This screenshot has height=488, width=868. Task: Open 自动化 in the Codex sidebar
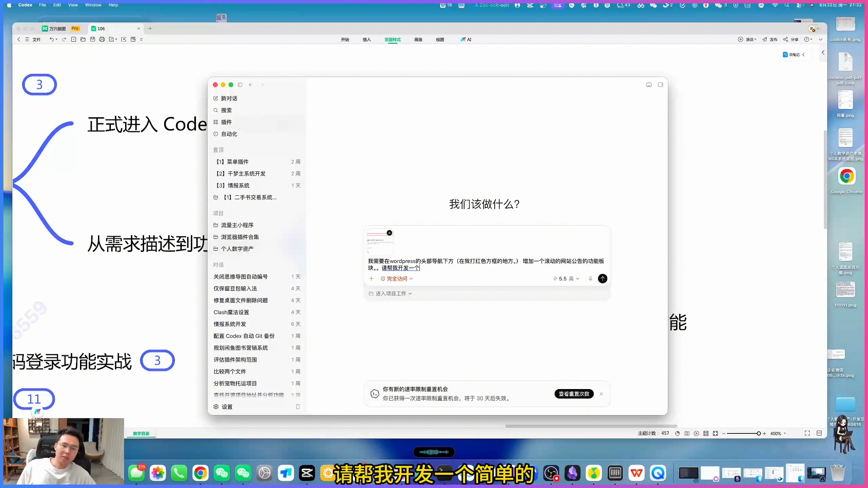tap(225, 134)
